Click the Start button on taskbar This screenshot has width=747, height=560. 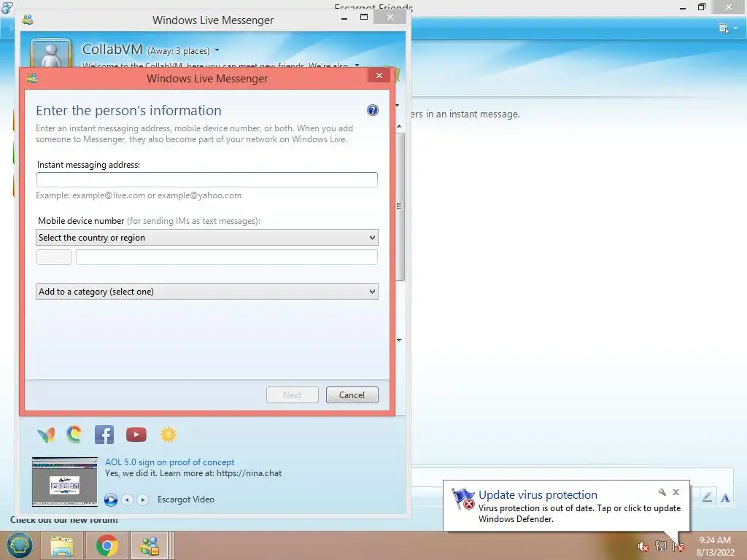pyautogui.click(x=20, y=545)
